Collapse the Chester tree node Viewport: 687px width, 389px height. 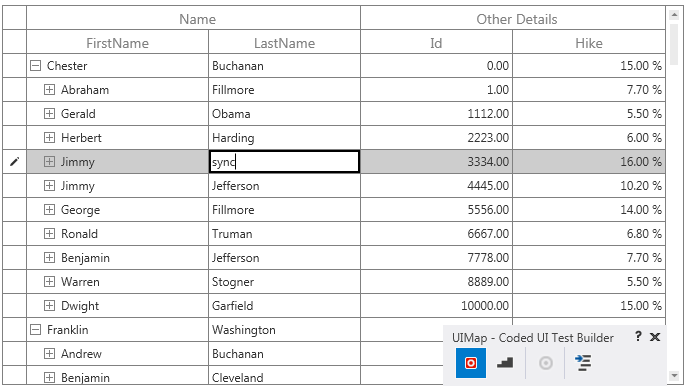click(x=35, y=66)
